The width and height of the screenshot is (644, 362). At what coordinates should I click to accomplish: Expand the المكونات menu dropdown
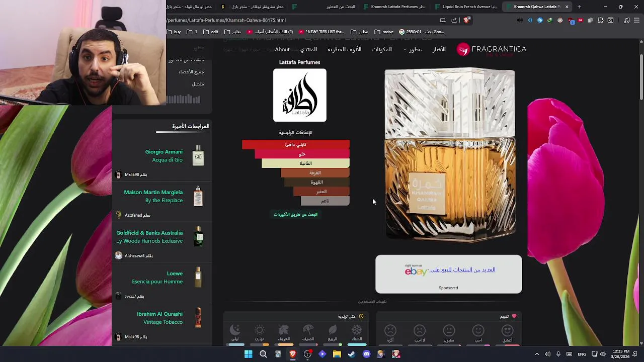[382, 49]
